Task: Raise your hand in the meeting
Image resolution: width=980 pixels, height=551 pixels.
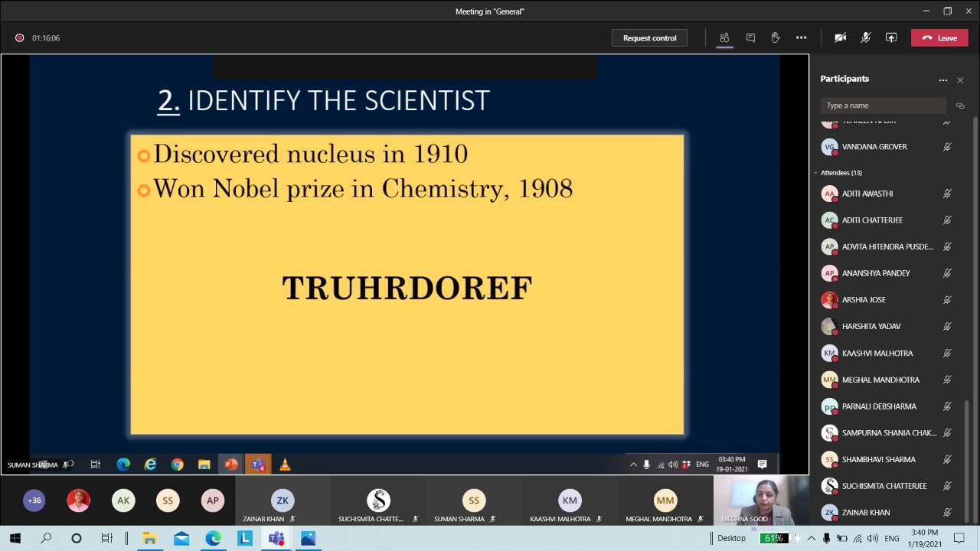Action: pyautogui.click(x=776, y=37)
